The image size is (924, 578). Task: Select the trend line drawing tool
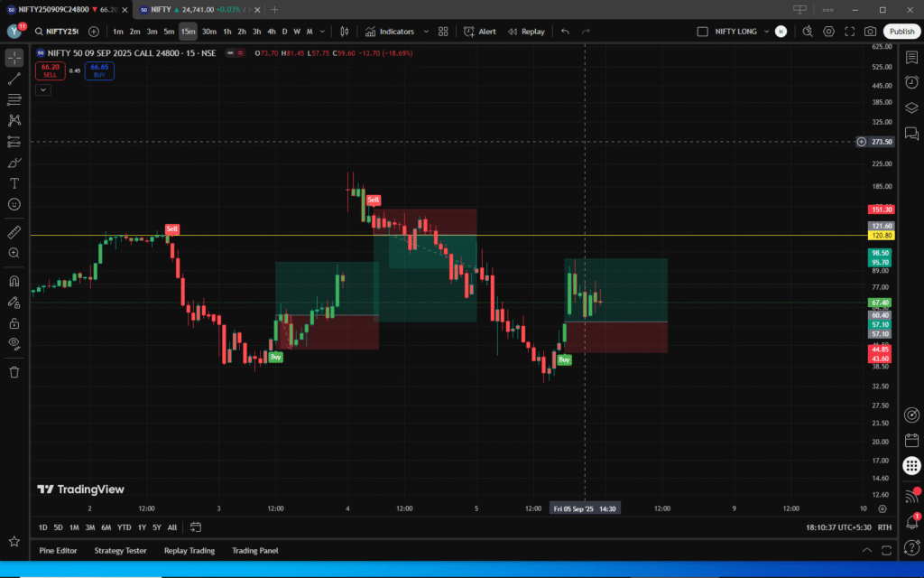point(14,79)
